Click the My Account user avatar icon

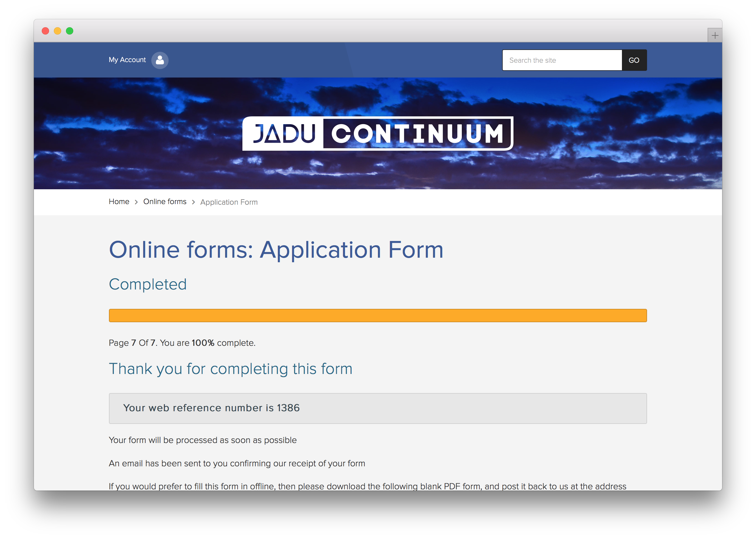pyautogui.click(x=160, y=60)
